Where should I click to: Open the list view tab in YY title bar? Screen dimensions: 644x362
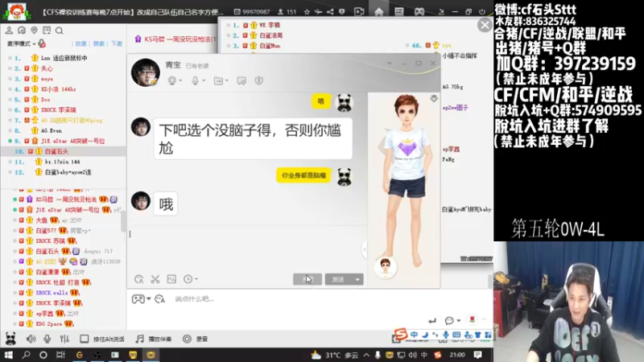pyautogui.click(x=399, y=11)
